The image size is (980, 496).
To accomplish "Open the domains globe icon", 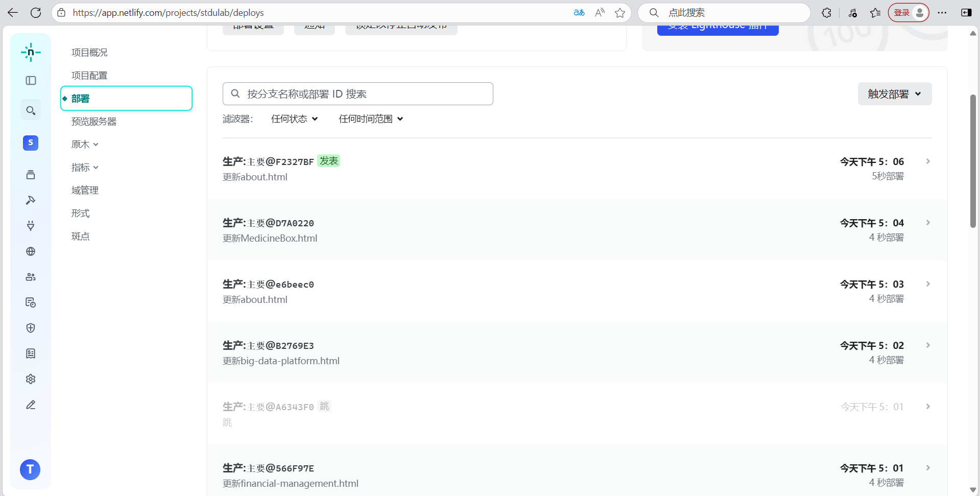I will pyautogui.click(x=31, y=251).
